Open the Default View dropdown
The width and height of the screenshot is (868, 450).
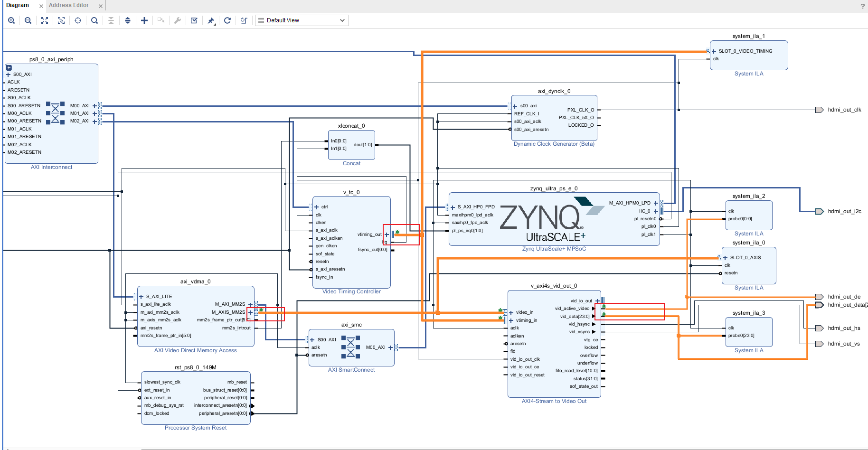click(x=302, y=20)
